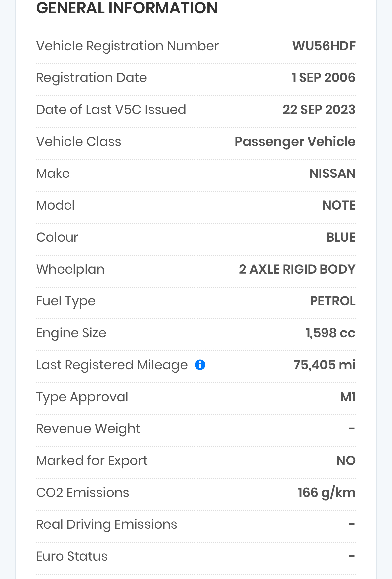Click the engine size 1,598 cc

(x=330, y=333)
